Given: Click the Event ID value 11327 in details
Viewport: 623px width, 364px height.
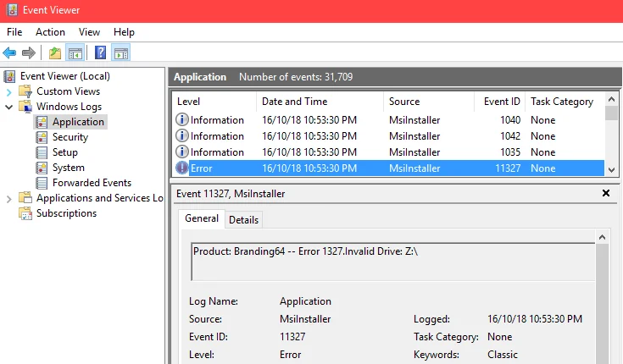Looking at the screenshot, I should 292,337.
